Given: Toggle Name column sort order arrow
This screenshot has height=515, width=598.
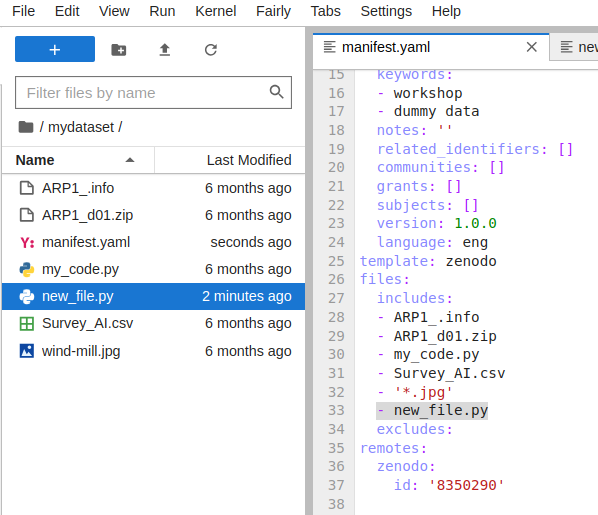Looking at the screenshot, I should click(x=130, y=160).
